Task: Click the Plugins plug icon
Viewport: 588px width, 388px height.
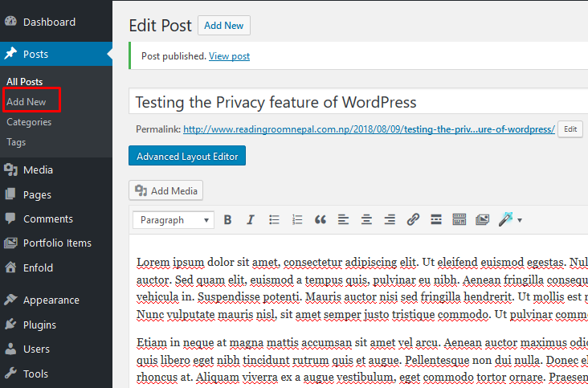Action: pos(10,325)
